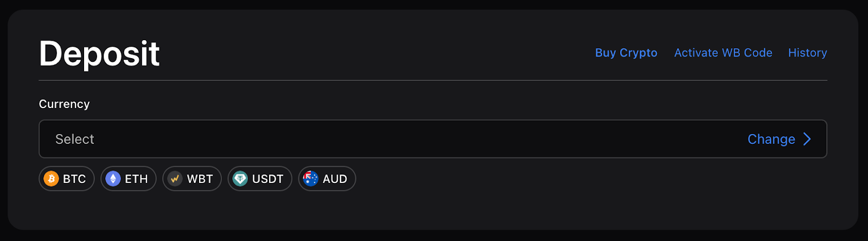
Task: Click the Currency field label
Action: [64, 104]
